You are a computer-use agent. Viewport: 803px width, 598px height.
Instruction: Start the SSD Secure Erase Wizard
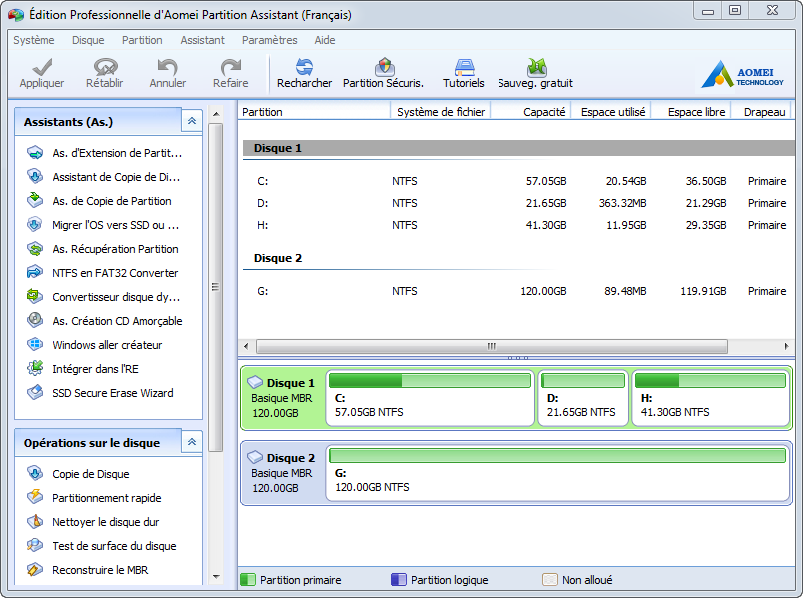(112, 393)
